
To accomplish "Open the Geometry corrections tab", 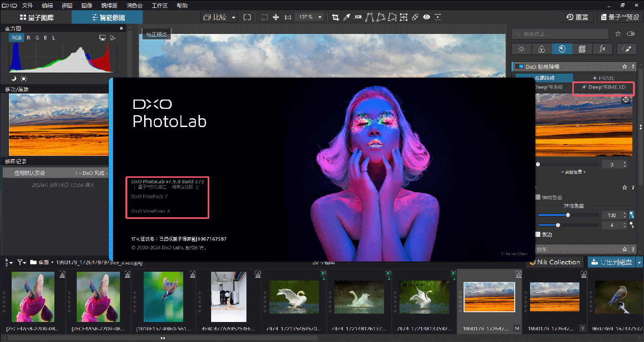I will (582, 49).
